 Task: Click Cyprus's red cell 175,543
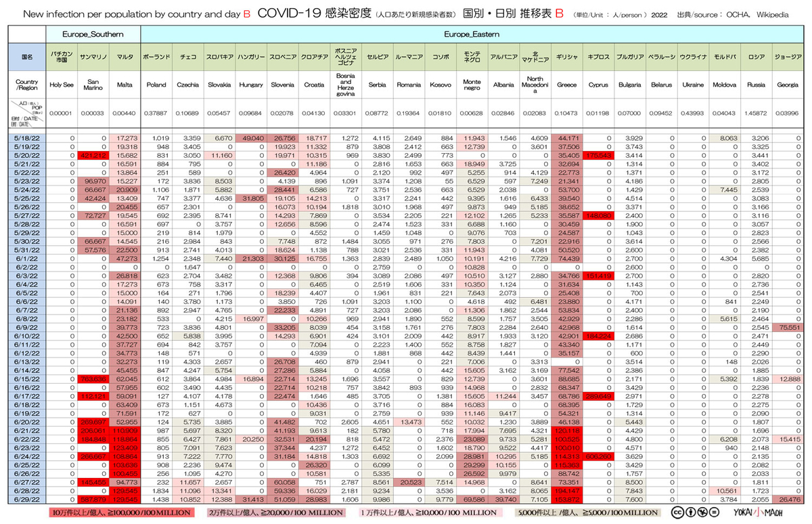[598, 155]
